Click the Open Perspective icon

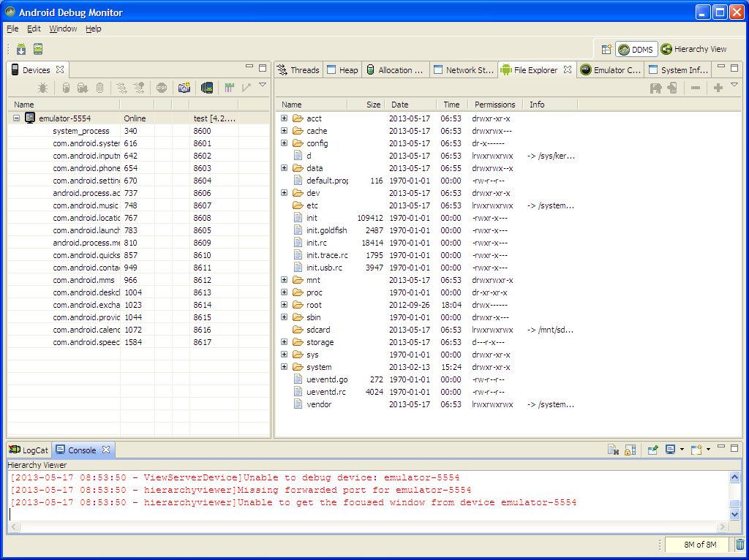606,49
